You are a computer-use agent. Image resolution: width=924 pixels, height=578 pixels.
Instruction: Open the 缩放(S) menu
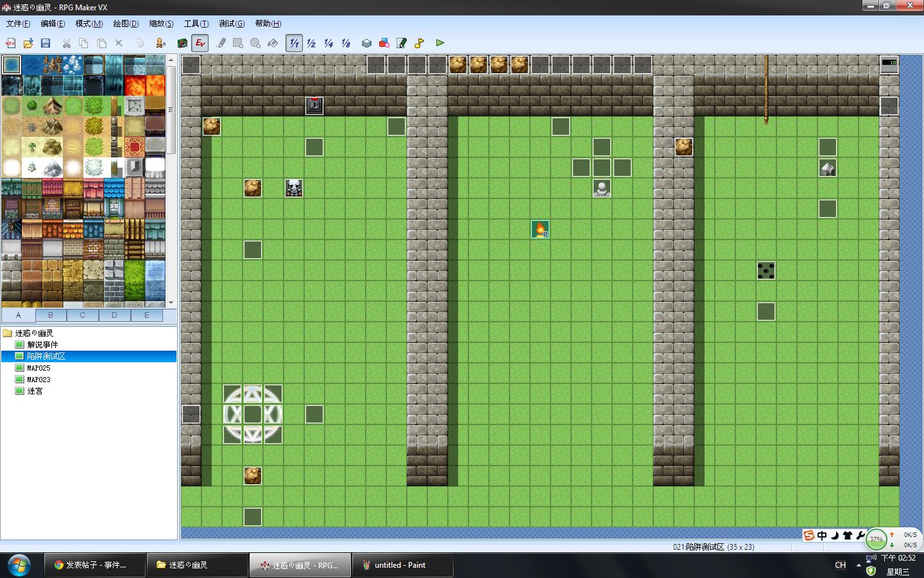click(x=161, y=24)
